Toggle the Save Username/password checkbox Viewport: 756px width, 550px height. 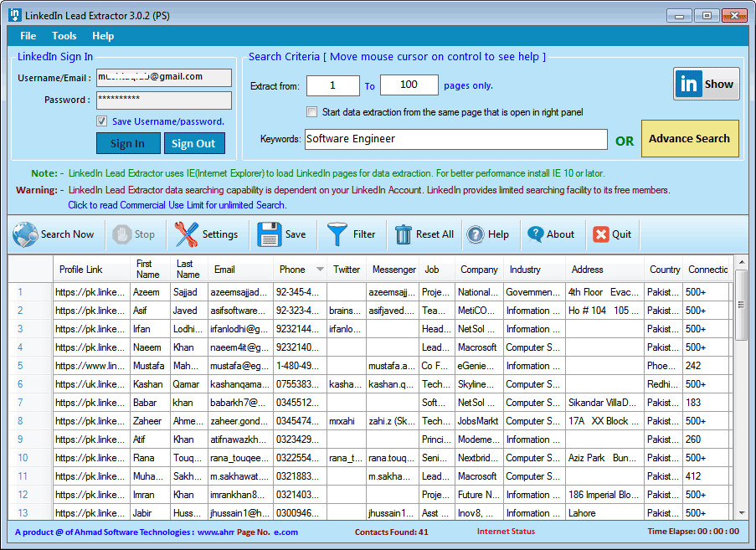click(x=102, y=121)
